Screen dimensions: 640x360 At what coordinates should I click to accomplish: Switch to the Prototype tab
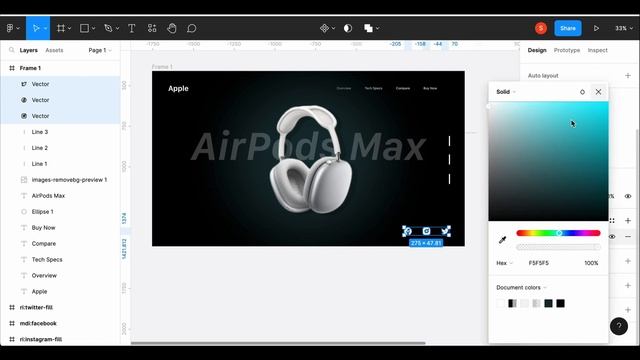[x=567, y=50]
